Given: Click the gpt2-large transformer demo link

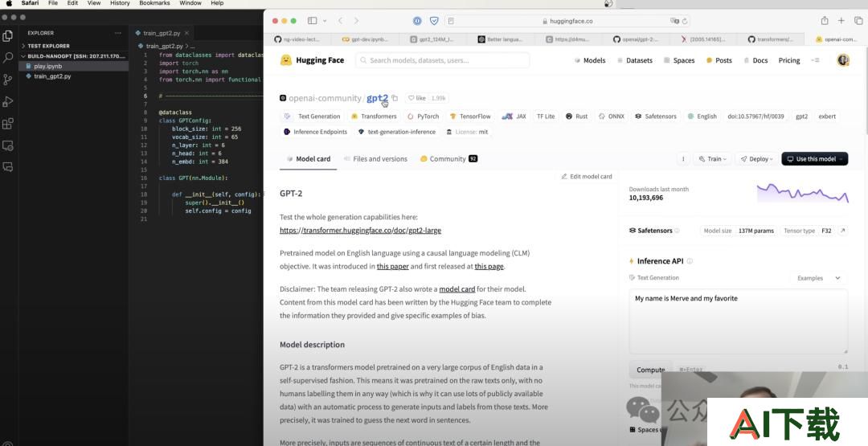Looking at the screenshot, I should pyautogui.click(x=360, y=230).
